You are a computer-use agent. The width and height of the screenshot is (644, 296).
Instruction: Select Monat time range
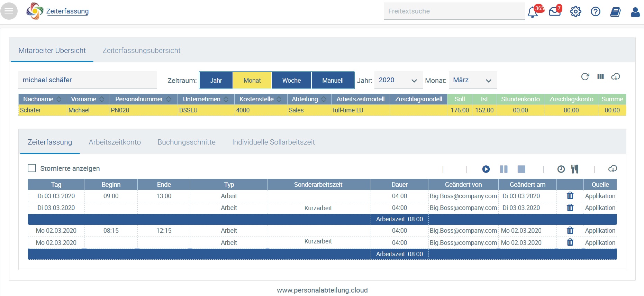click(x=252, y=80)
